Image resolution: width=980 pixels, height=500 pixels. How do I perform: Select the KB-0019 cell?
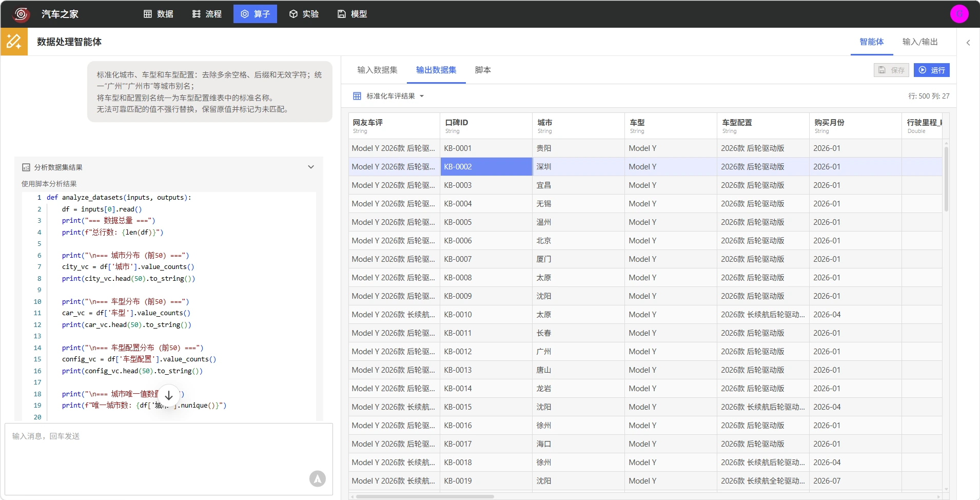486,481
